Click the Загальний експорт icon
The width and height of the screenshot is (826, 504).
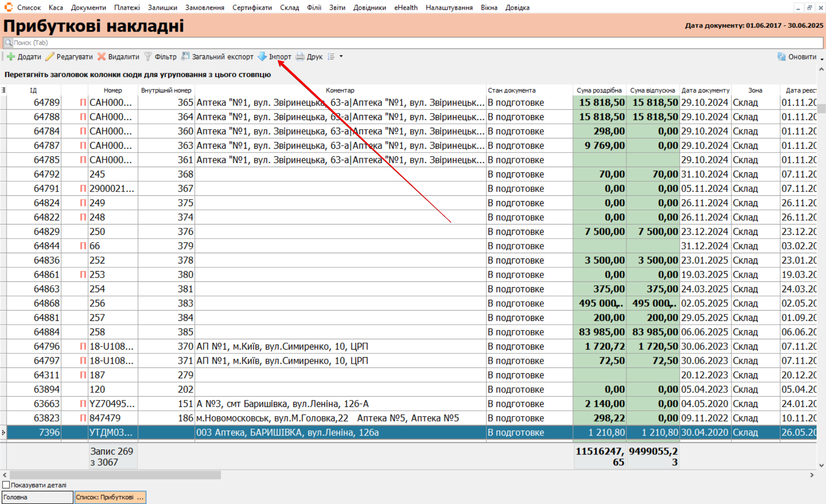point(186,57)
